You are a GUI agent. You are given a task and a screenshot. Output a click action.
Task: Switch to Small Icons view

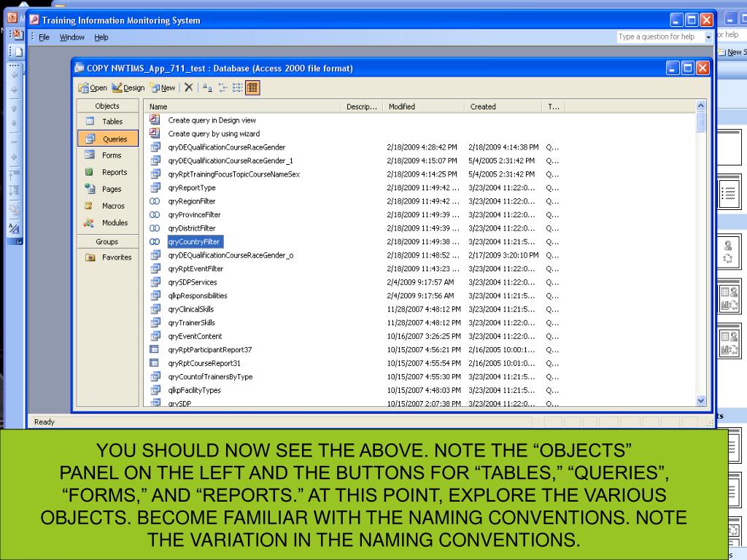pos(222,87)
